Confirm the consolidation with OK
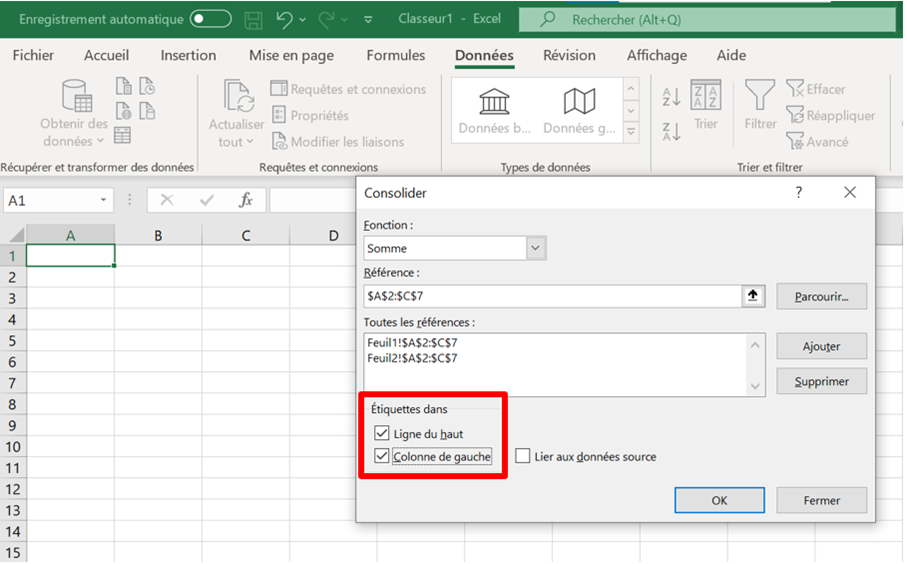Viewport: 907px width, 564px height. (x=719, y=500)
